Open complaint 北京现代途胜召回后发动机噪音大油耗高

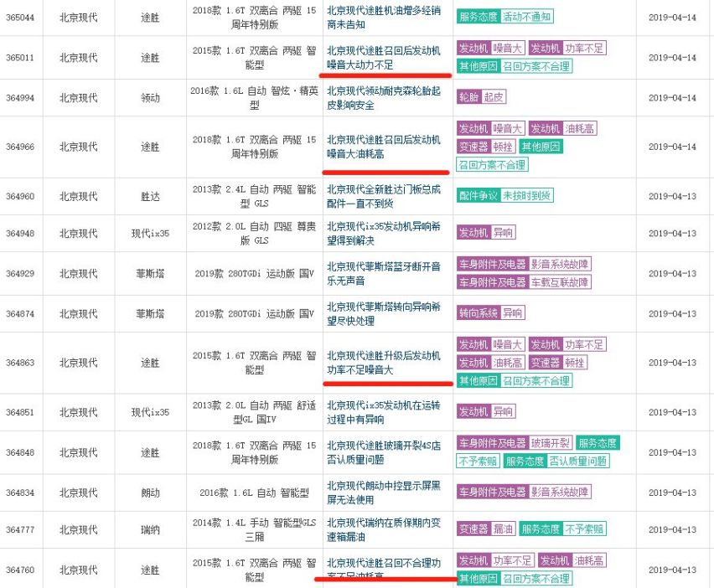384,147
